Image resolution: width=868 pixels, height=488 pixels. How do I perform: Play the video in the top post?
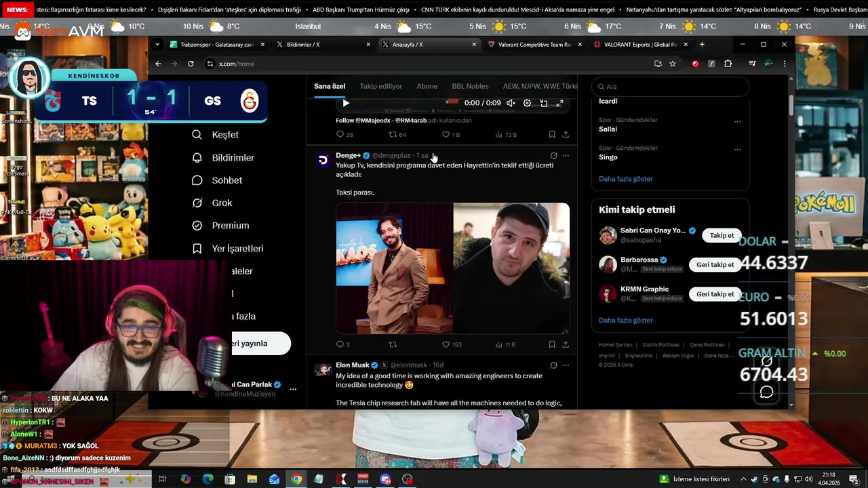tap(346, 103)
